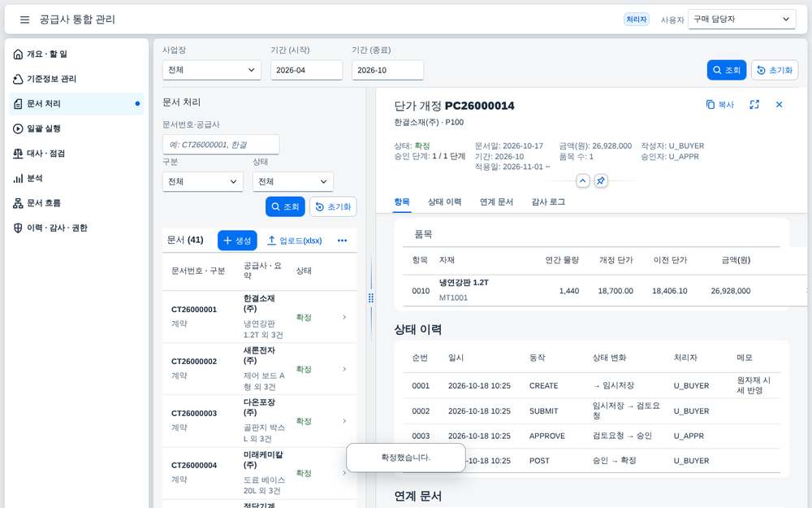812x508 pixels.
Task: Click the 금액(원) column header
Action: tap(736, 260)
